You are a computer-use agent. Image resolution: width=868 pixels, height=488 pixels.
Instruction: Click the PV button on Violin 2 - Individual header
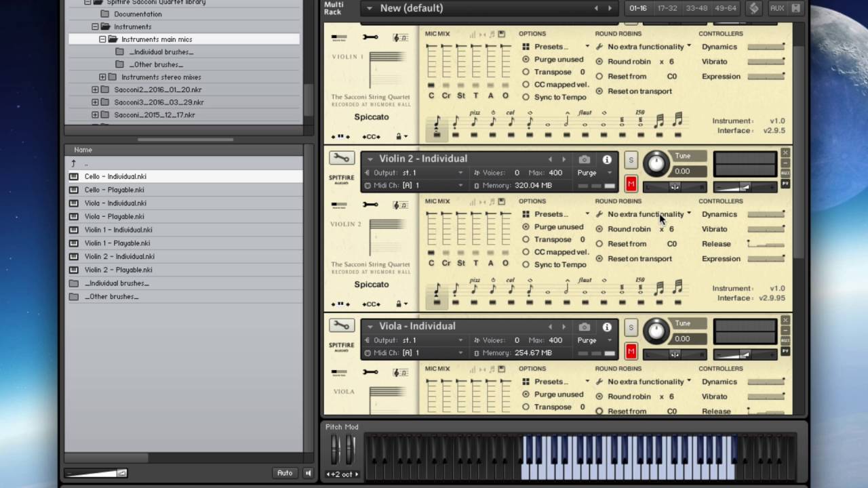click(x=785, y=184)
